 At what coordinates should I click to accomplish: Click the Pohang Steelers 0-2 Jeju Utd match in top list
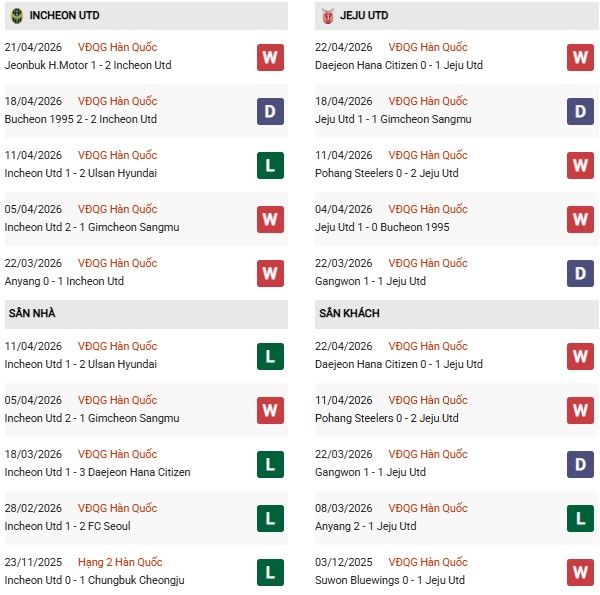click(x=389, y=173)
